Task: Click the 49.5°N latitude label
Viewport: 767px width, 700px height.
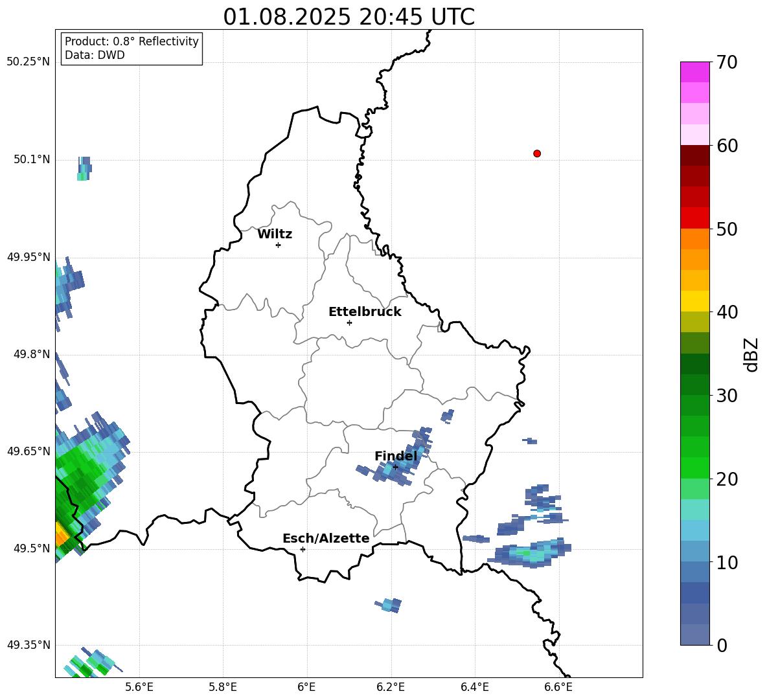Action: tap(31, 548)
